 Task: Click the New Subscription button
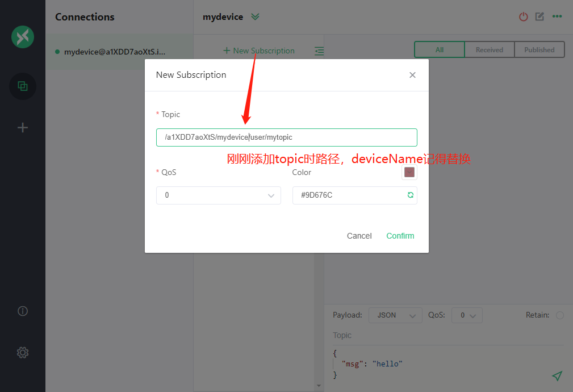click(259, 51)
